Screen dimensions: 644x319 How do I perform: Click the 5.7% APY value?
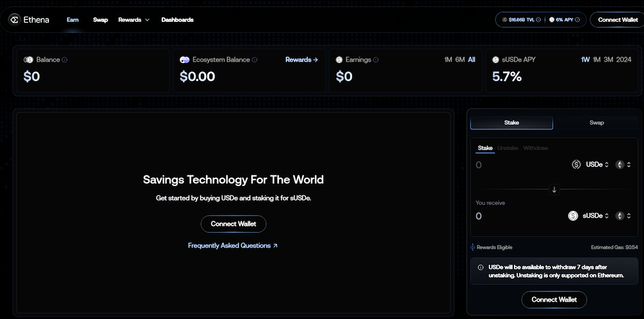point(507,77)
